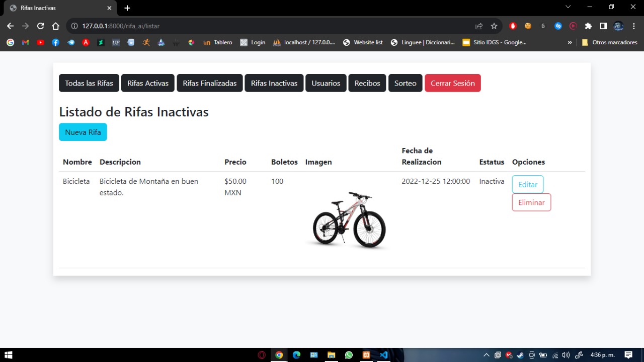Go to the Rifas Activas section
Screen dimensions: 644x362
(147, 83)
